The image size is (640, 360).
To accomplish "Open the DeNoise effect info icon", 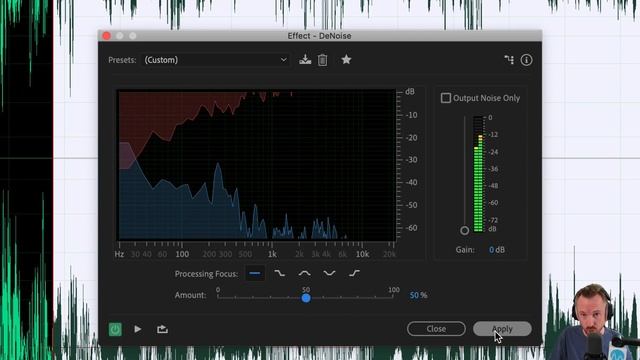I will (526, 60).
